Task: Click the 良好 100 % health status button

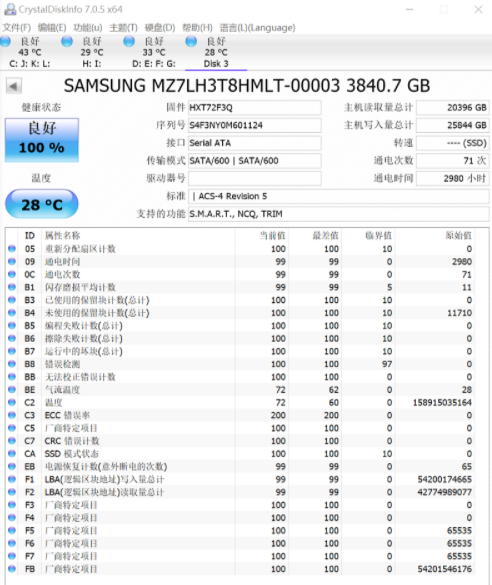Action: (x=42, y=140)
